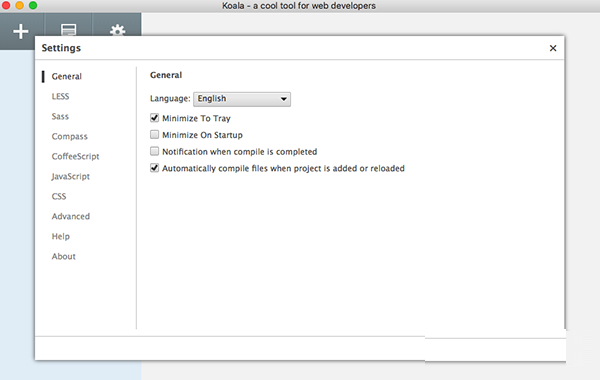
Task: Click the settings gear icon
Action: tap(117, 30)
